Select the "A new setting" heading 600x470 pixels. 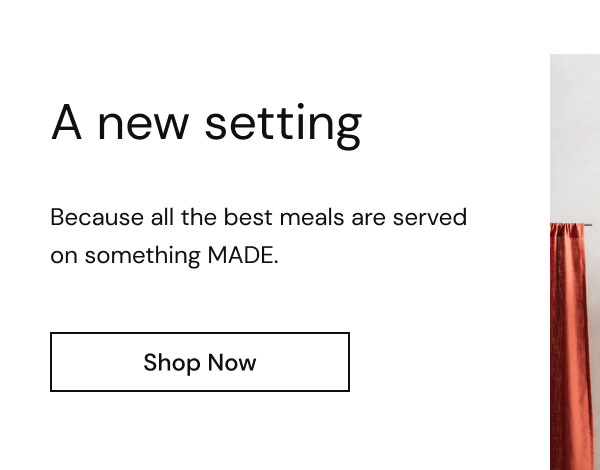click(206, 125)
